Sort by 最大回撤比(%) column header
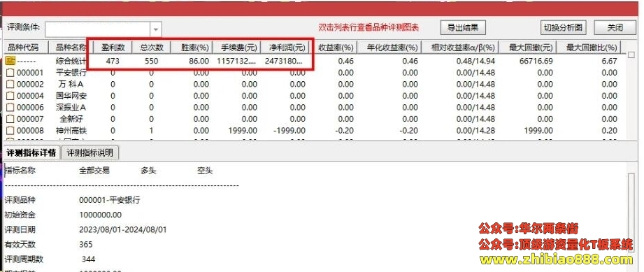 coord(589,48)
